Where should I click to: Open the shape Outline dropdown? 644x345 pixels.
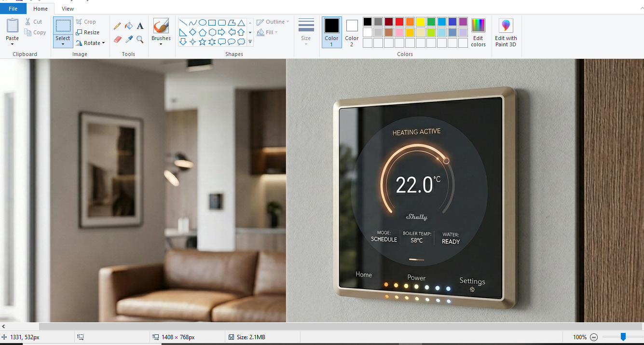pos(273,22)
